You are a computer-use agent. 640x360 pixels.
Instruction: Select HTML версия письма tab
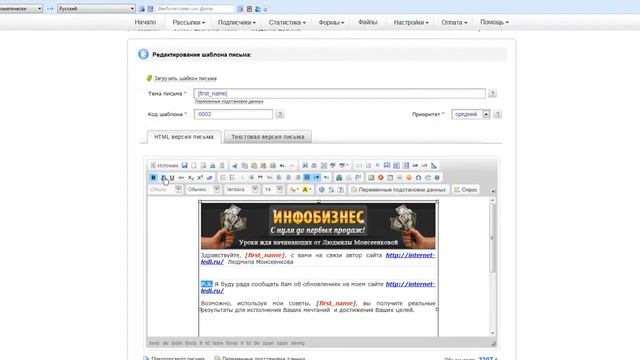pos(184,137)
